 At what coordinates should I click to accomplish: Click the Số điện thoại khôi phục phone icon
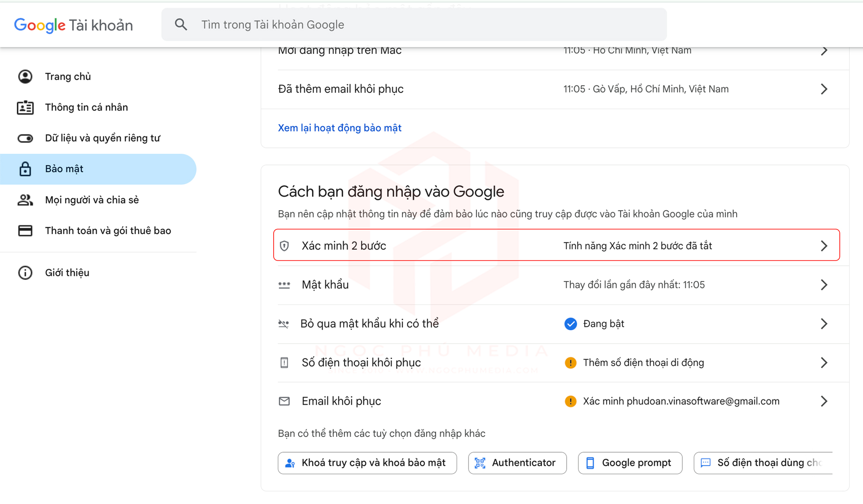click(x=284, y=363)
